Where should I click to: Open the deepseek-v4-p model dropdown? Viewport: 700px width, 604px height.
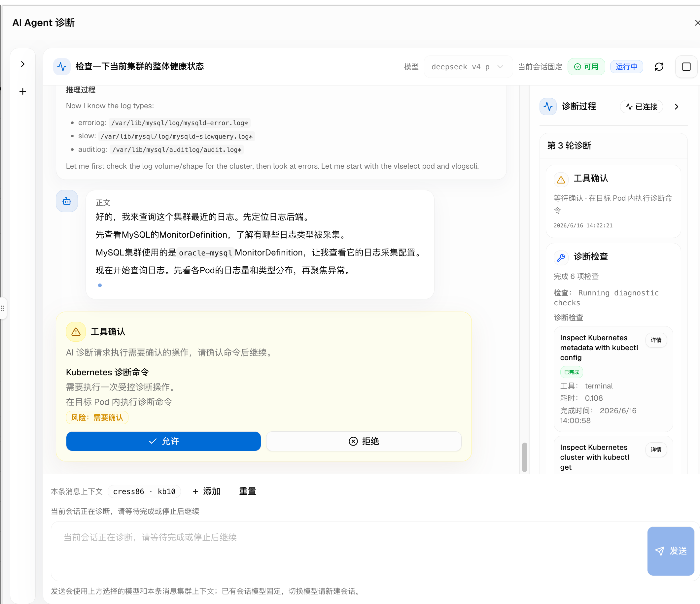click(x=468, y=67)
